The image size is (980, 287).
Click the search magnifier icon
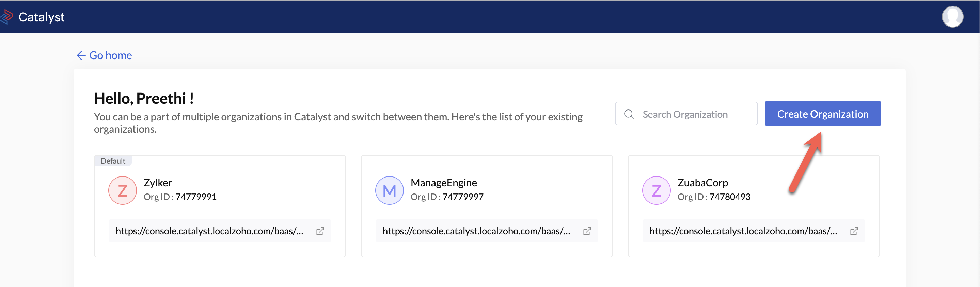629,114
